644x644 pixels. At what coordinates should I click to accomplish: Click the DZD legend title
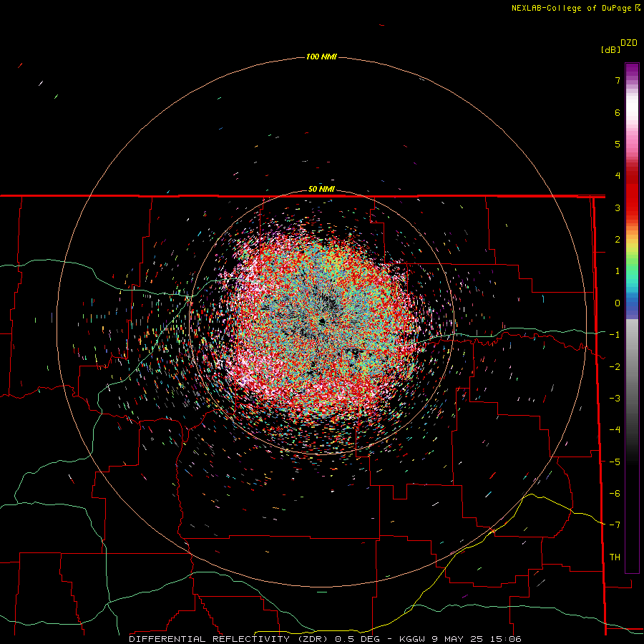[x=629, y=43]
